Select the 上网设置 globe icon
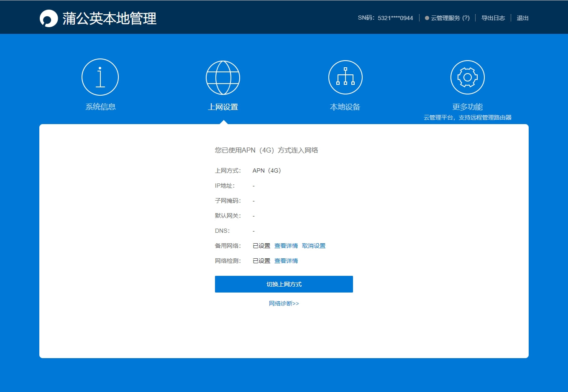This screenshot has width=568, height=392. click(x=223, y=78)
